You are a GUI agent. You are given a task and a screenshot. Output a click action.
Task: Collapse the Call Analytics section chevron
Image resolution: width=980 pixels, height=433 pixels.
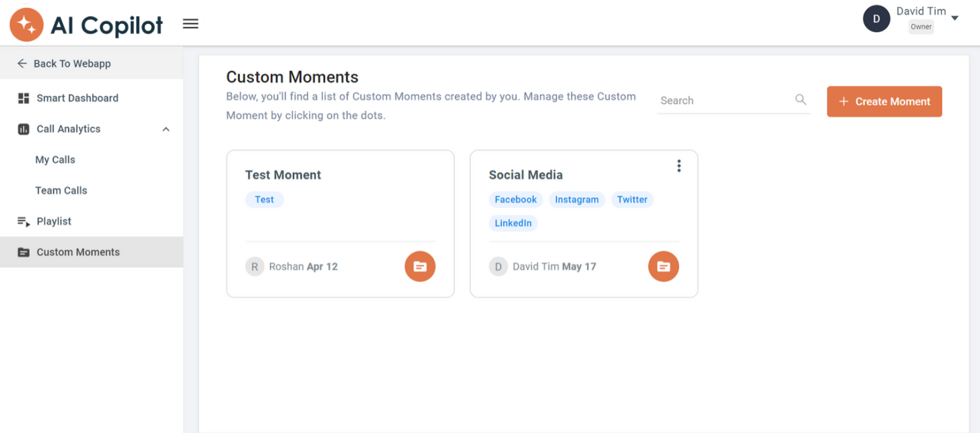click(x=166, y=129)
